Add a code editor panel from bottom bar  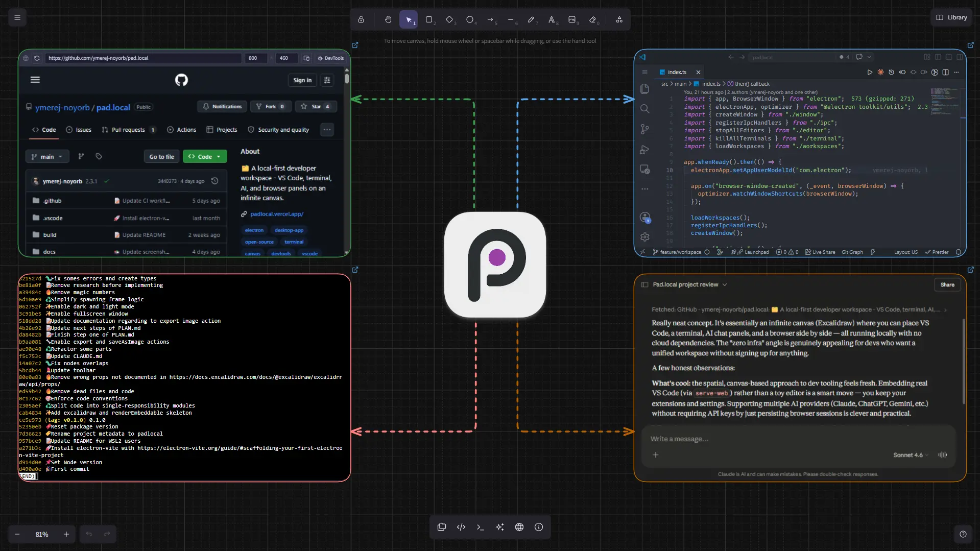tap(461, 527)
